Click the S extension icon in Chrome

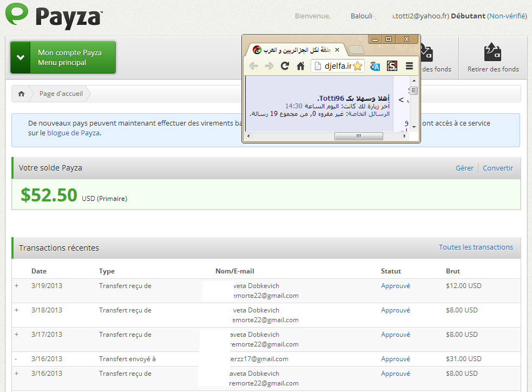pyautogui.click(x=392, y=66)
